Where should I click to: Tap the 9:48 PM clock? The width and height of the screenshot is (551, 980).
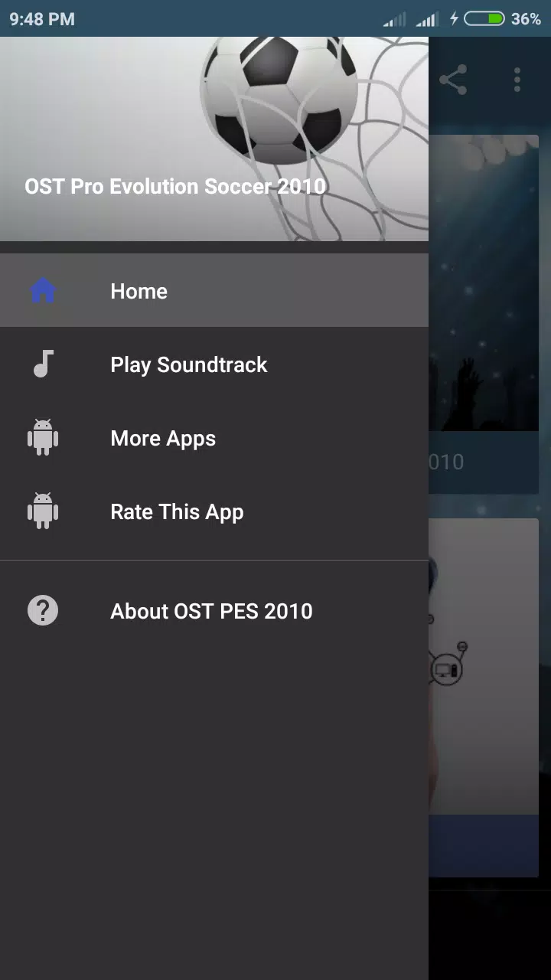[x=42, y=19]
